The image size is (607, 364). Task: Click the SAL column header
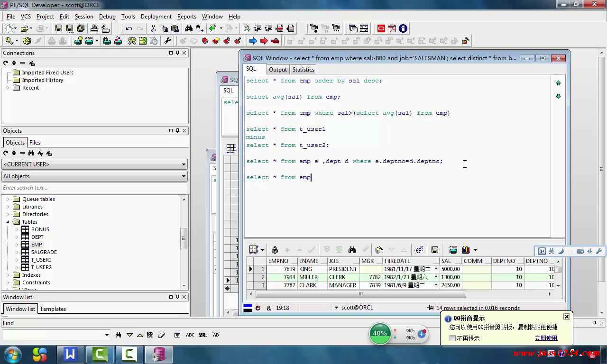click(451, 261)
